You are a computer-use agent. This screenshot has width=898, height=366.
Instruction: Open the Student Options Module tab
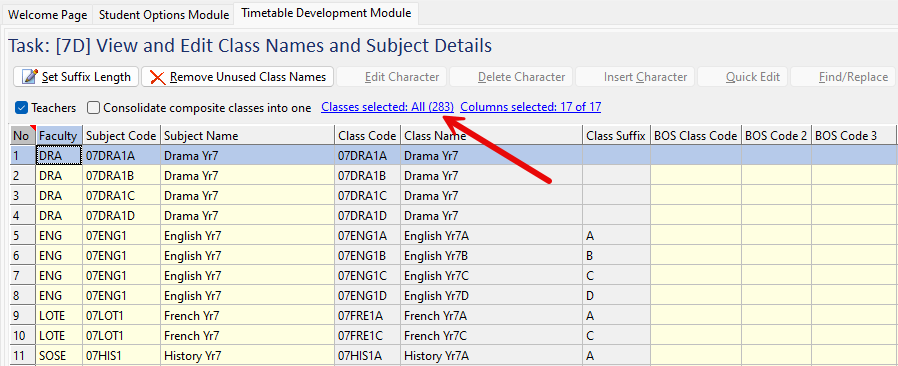[164, 15]
